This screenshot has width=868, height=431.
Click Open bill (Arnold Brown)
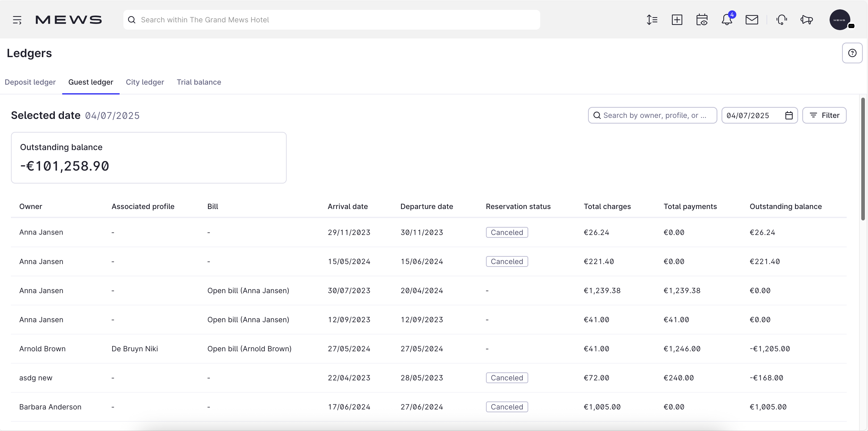tap(249, 349)
